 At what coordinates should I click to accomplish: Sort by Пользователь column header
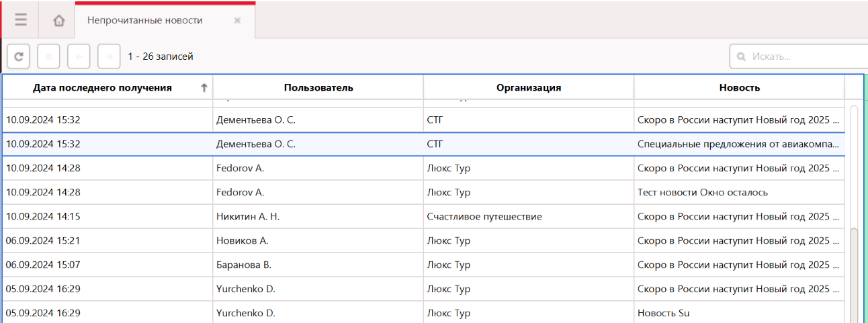[318, 88]
